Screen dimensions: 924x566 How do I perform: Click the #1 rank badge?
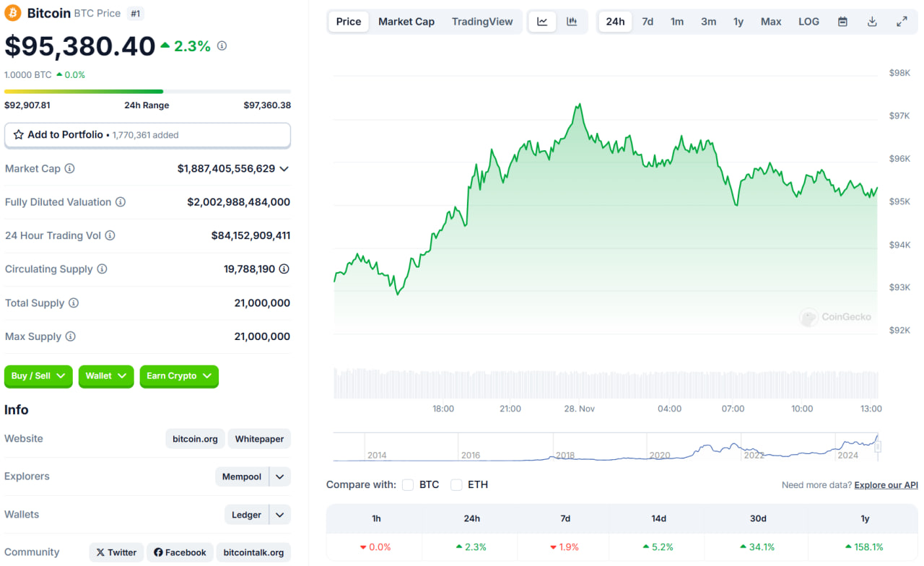pyautogui.click(x=134, y=14)
